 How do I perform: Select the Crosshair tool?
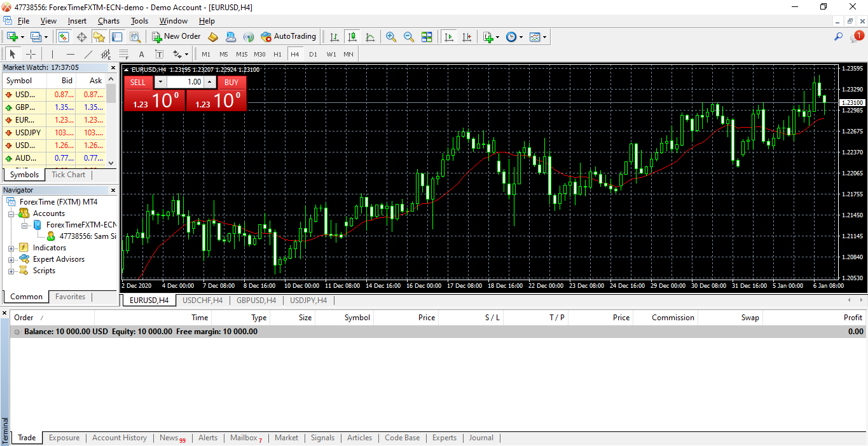[x=31, y=54]
